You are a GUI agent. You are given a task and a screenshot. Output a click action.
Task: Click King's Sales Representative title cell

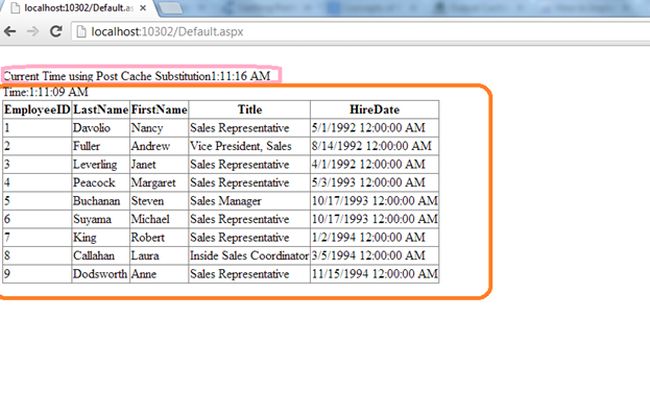[x=250, y=237]
